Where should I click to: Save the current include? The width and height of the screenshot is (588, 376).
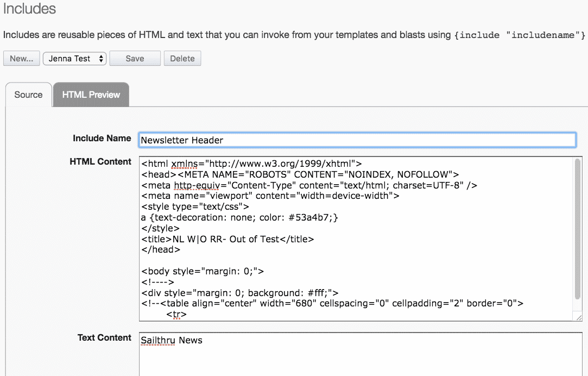(135, 59)
